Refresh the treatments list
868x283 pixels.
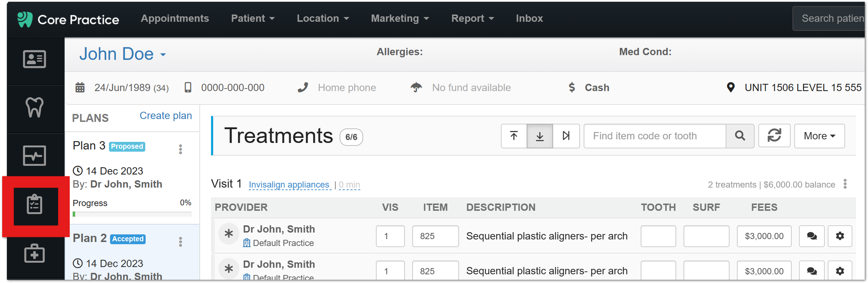[774, 136]
